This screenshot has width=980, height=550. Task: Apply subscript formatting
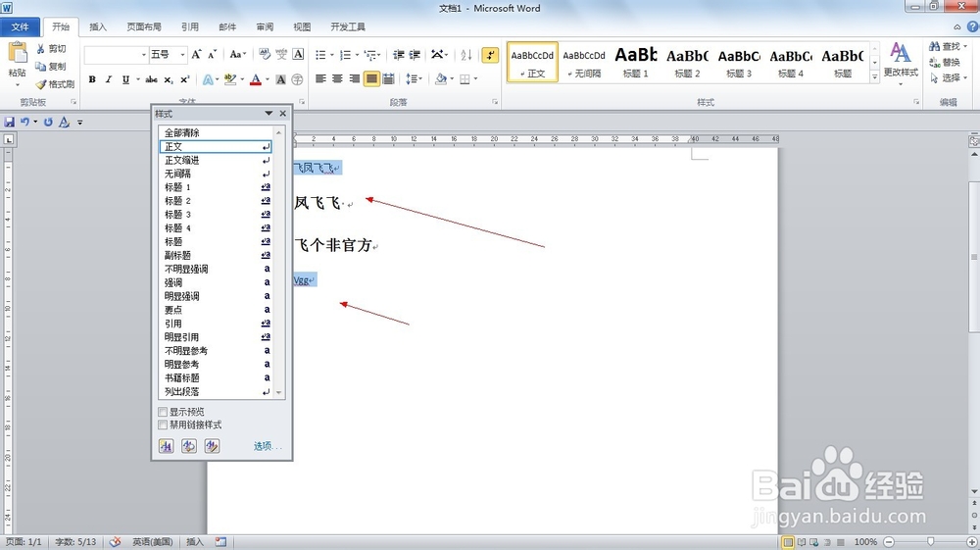coord(169,79)
